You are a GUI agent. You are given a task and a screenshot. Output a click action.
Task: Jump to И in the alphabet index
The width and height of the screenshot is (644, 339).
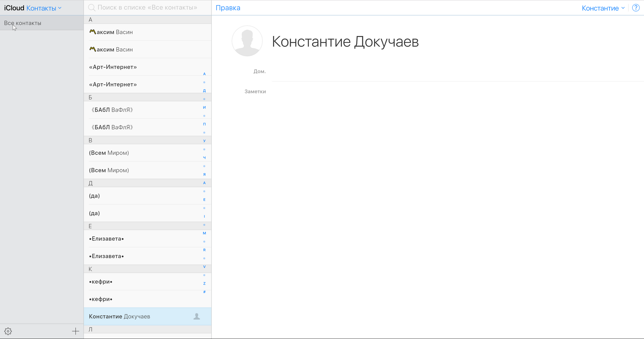(204, 108)
